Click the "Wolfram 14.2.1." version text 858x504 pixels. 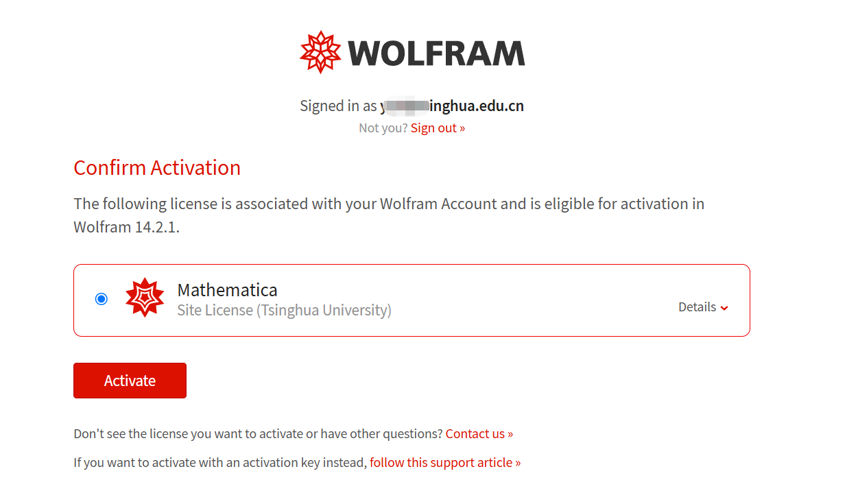point(126,227)
